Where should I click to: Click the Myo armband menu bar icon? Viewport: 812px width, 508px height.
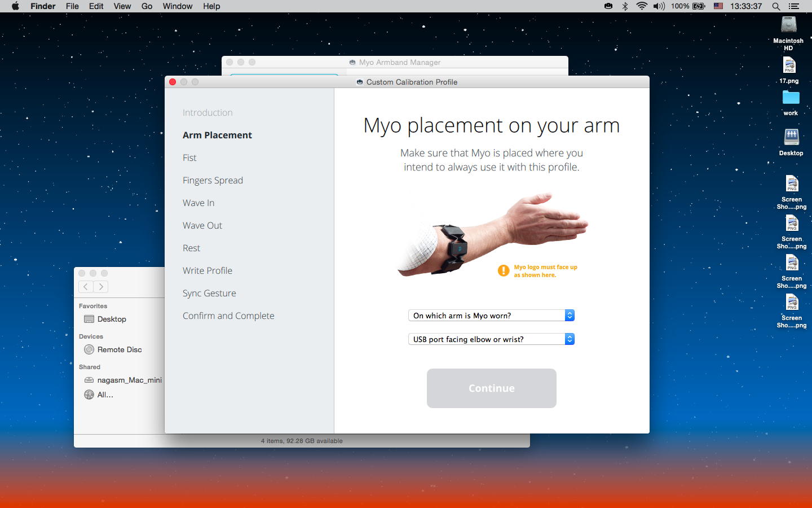coord(608,6)
